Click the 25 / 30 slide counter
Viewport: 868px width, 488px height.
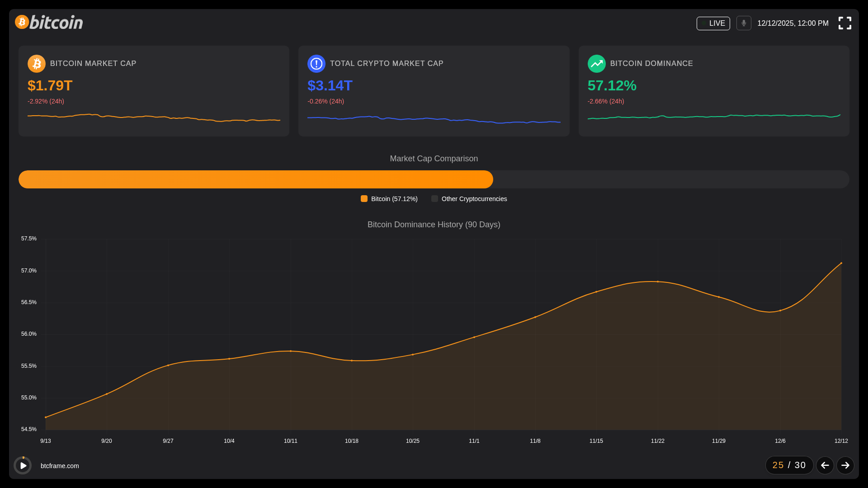[789, 465]
